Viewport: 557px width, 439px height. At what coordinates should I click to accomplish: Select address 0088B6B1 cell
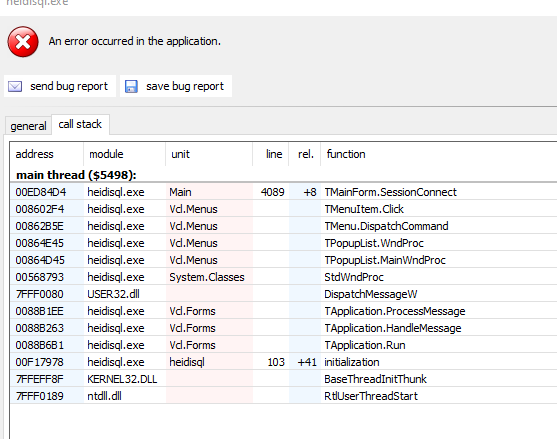39,345
